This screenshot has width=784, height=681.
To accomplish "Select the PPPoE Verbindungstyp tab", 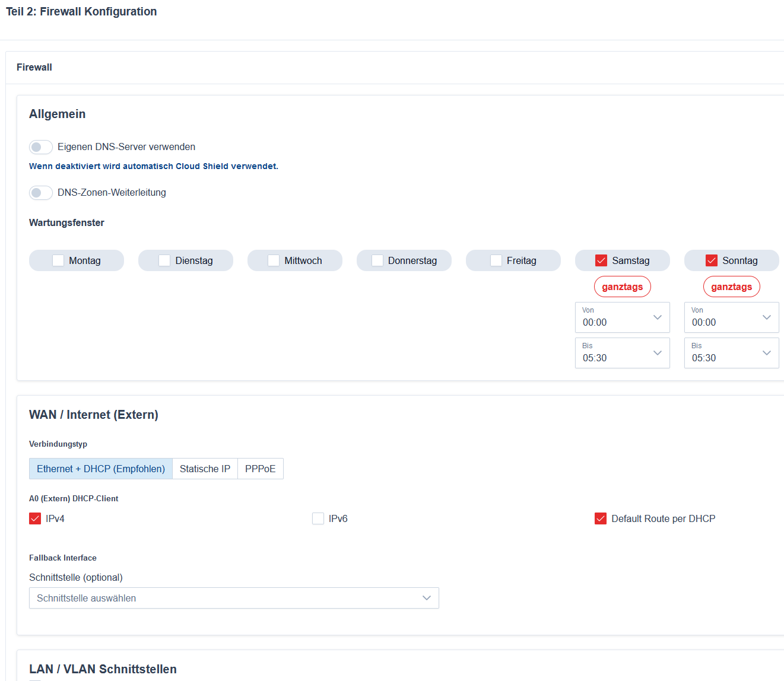I will (x=260, y=469).
